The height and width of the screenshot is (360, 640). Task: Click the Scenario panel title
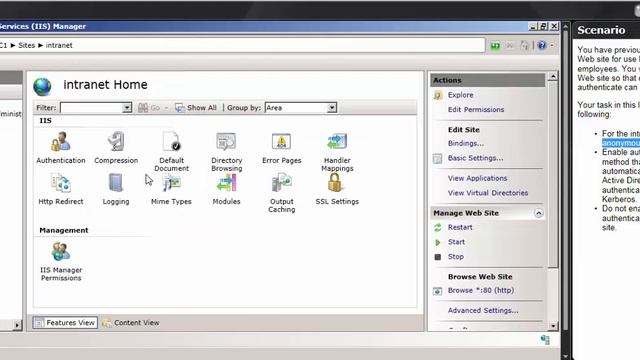click(x=601, y=30)
